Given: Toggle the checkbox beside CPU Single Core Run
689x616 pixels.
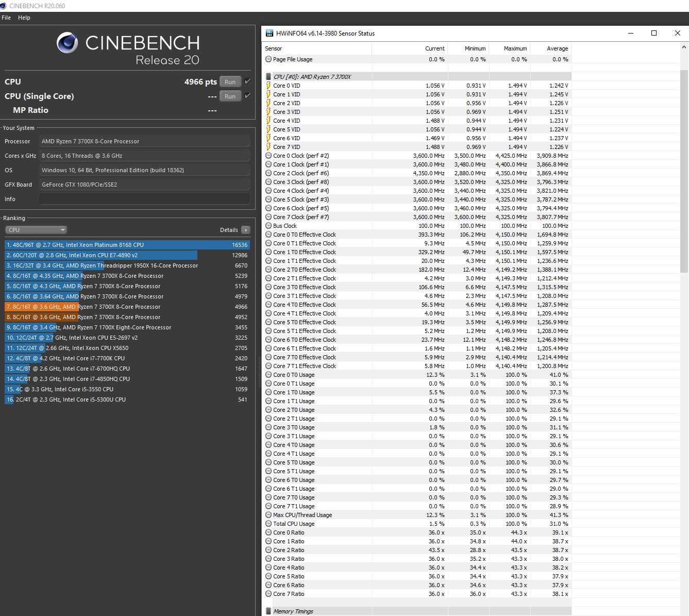Looking at the screenshot, I should coord(248,96).
